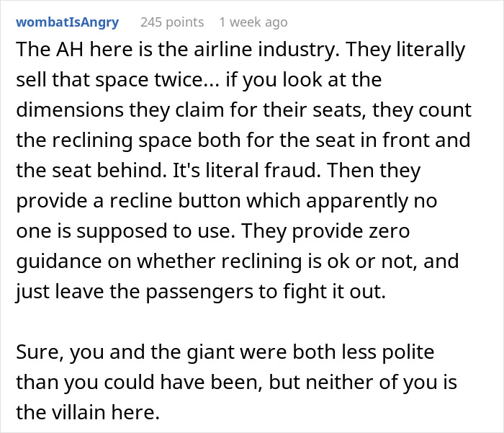
Task: Click the 245 points score
Action: pyautogui.click(x=171, y=22)
